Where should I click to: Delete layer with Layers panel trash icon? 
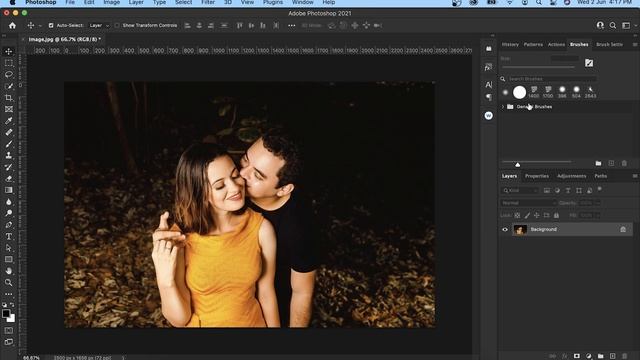[x=624, y=356]
